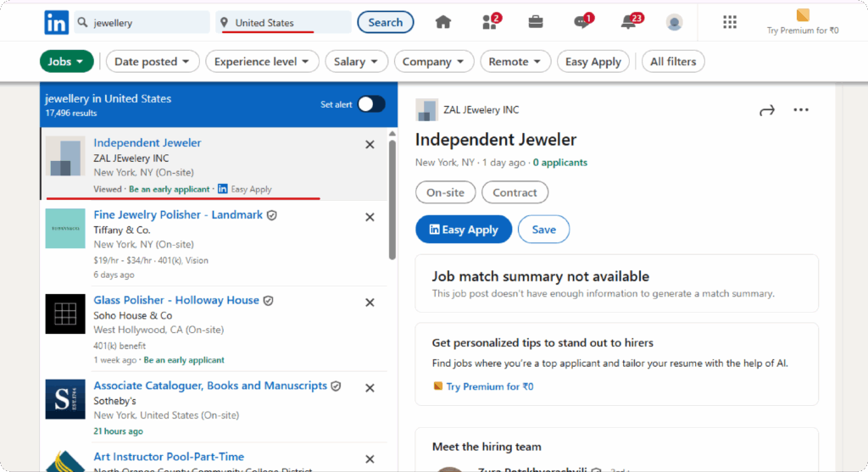This screenshot has height=472, width=868.
Task: Focus the jewellery keyword search field
Action: [x=142, y=23]
